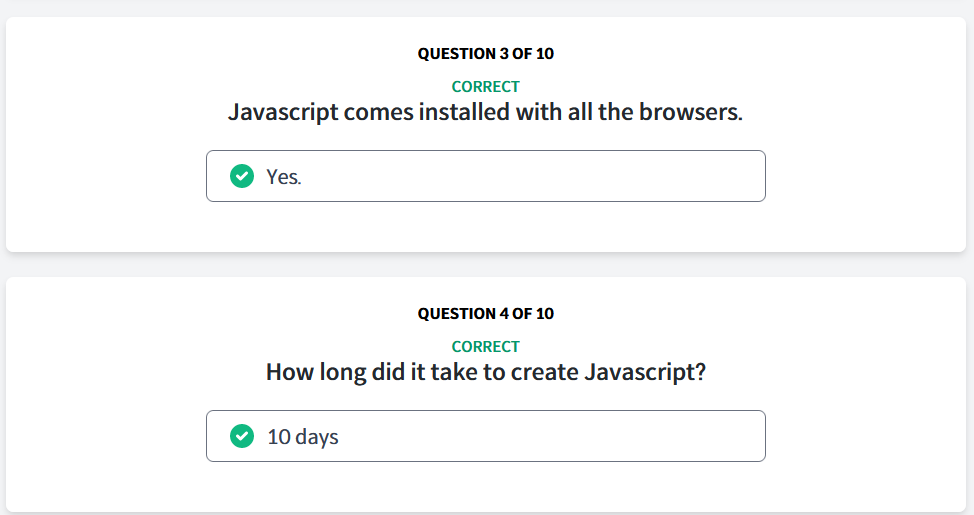Click 'Javascript comes installed with all the browsers.' text
974x515 pixels.
coord(486,112)
